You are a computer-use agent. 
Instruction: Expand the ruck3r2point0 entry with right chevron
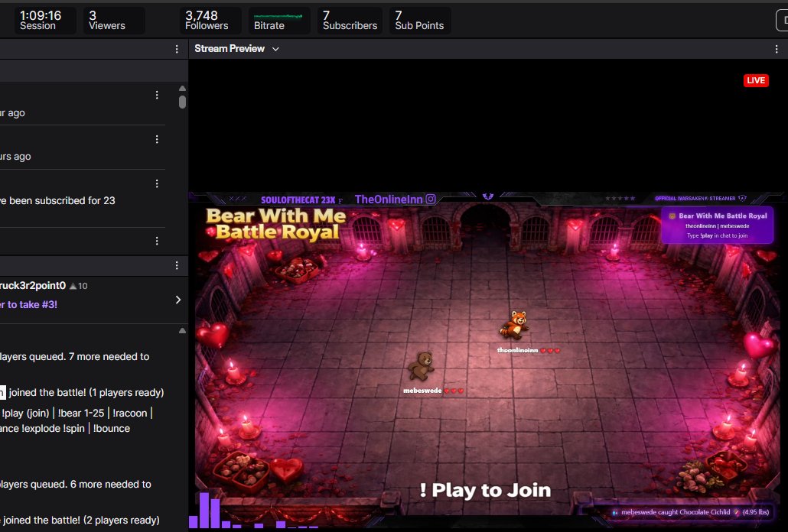(x=178, y=300)
